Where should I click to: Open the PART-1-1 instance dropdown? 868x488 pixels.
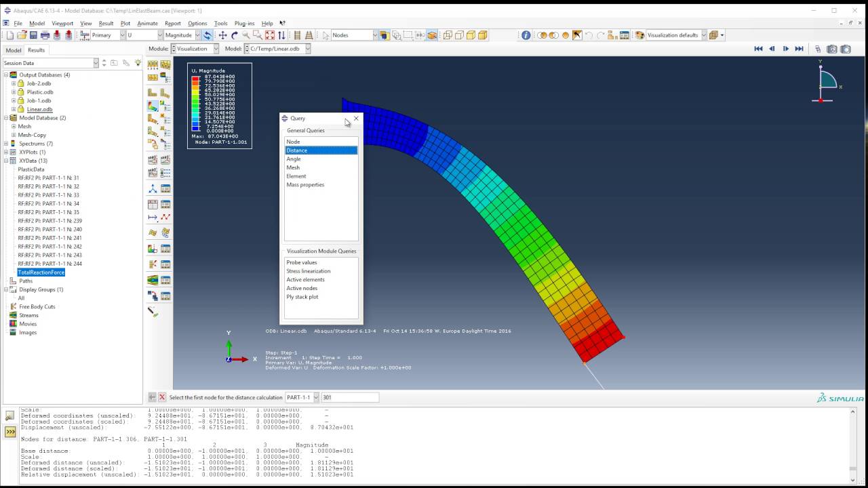(x=315, y=397)
